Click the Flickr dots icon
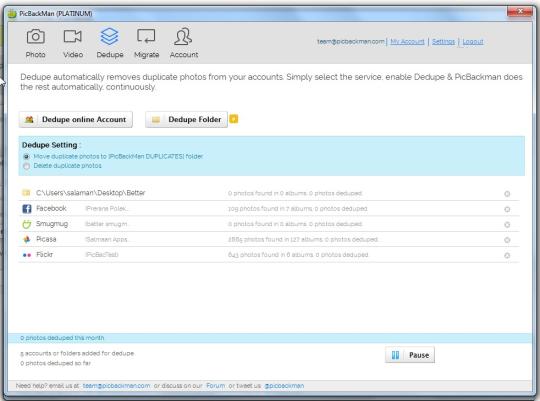The height and width of the screenshot is (401, 540). pyautogui.click(x=27, y=255)
